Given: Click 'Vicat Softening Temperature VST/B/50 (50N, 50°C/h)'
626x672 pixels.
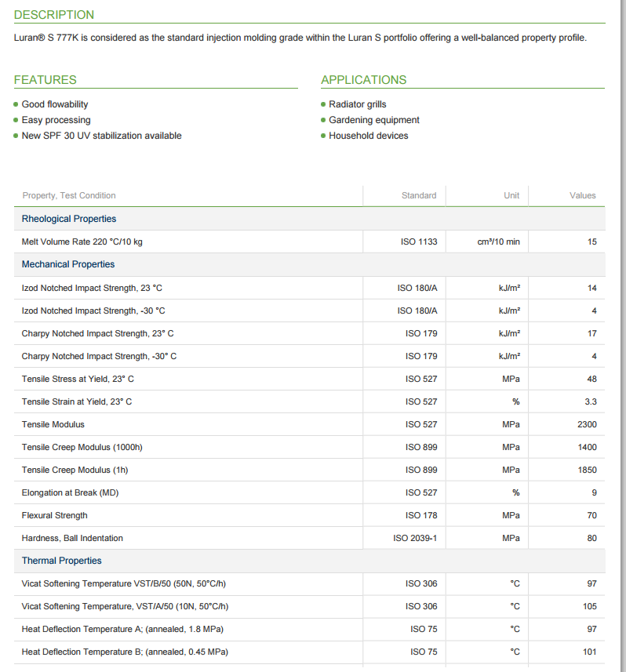Looking at the screenshot, I should [x=123, y=583].
